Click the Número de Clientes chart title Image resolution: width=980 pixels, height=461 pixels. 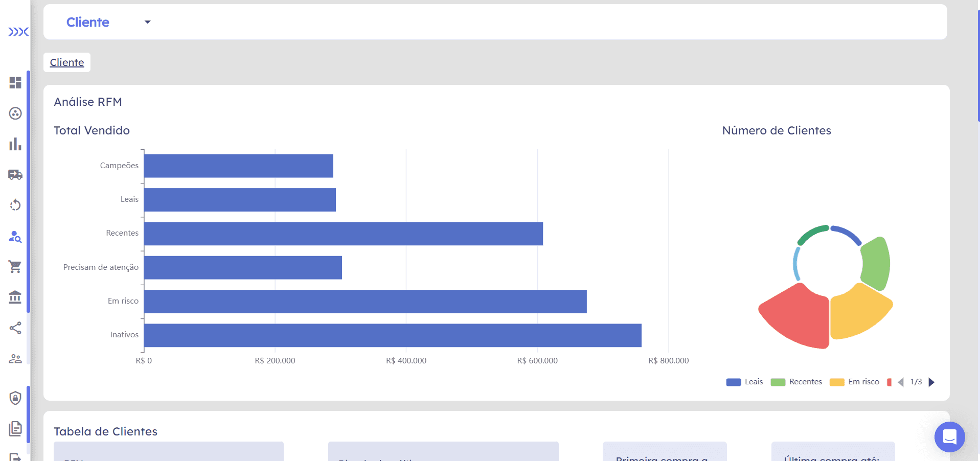point(777,130)
